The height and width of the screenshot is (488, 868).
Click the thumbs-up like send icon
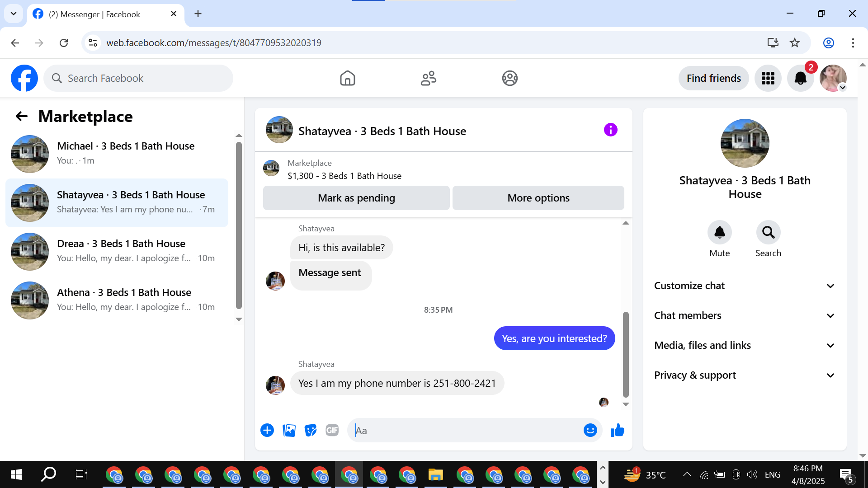617,431
